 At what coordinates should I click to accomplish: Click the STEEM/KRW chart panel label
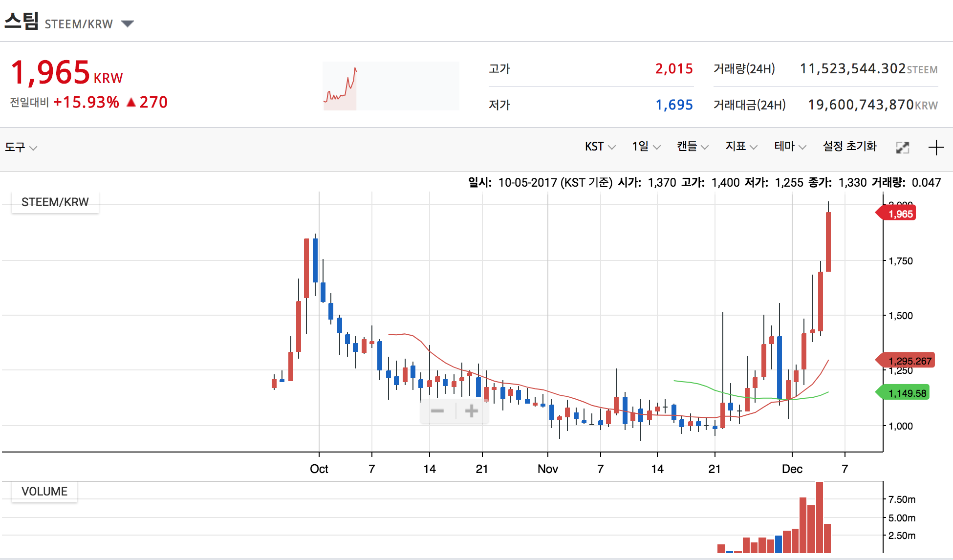(x=55, y=202)
